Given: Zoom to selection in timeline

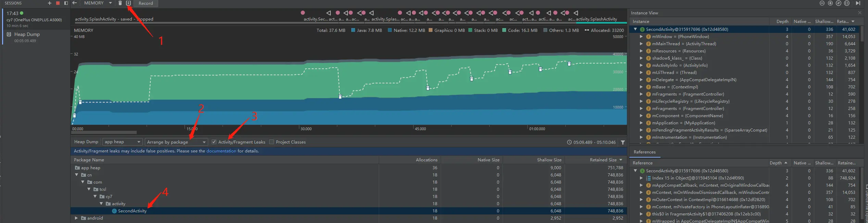Looking at the screenshot, I should click(x=846, y=3).
